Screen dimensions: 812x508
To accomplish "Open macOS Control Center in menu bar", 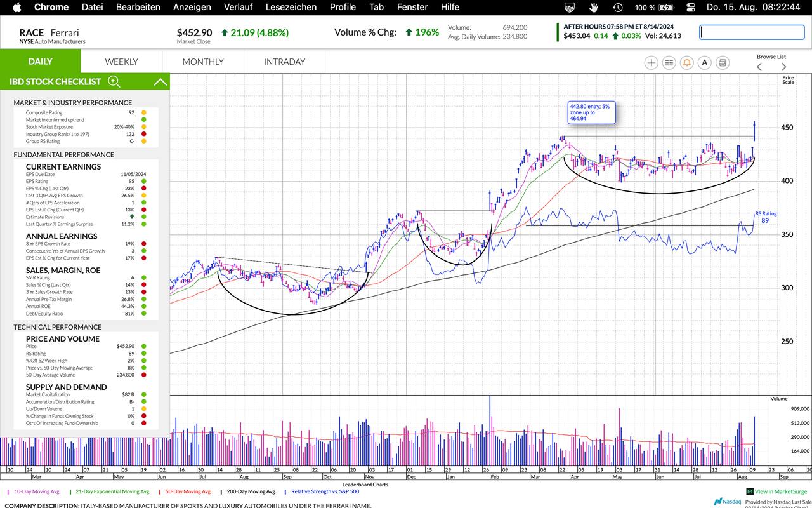I will pos(690,7).
